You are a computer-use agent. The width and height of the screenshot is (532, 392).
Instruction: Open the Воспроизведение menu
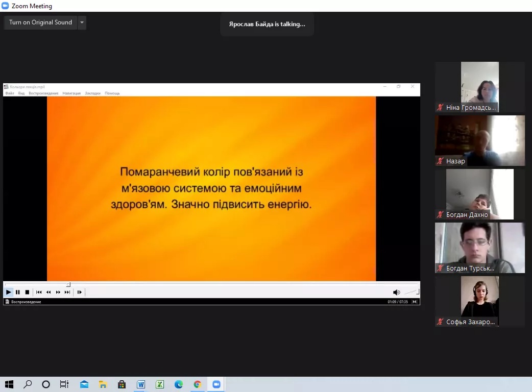coord(43,93)
